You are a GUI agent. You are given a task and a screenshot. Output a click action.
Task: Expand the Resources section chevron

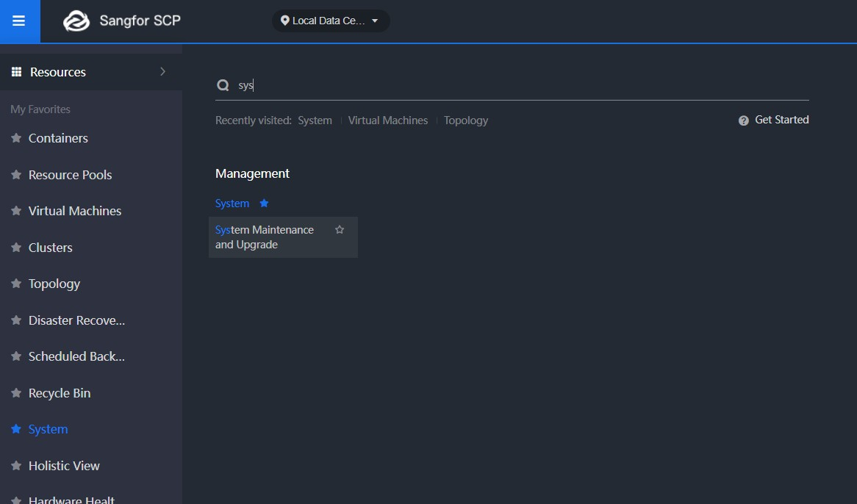[x=163, y=71]
